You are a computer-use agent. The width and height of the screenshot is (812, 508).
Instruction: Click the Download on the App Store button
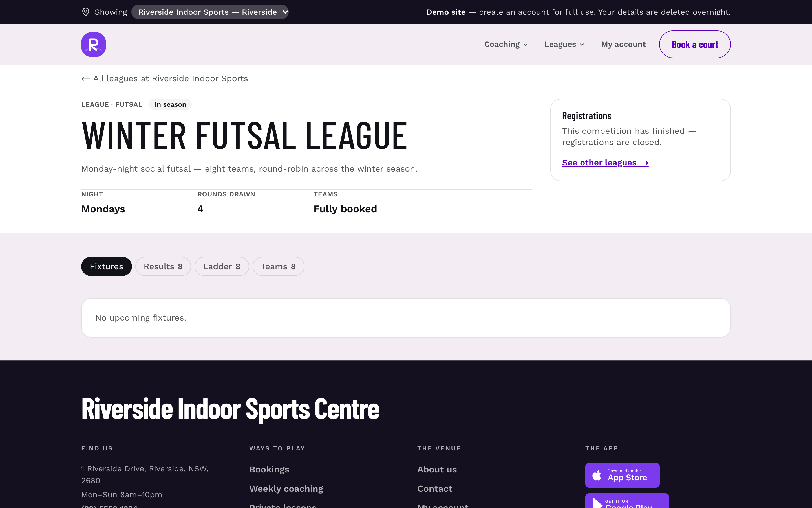[623, 476]
